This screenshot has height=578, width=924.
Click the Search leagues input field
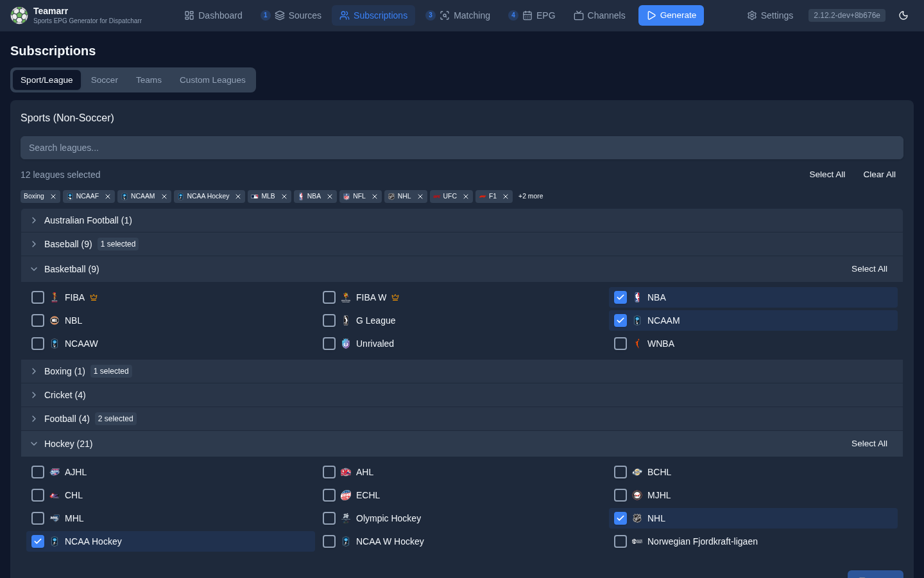click(462, 148)
